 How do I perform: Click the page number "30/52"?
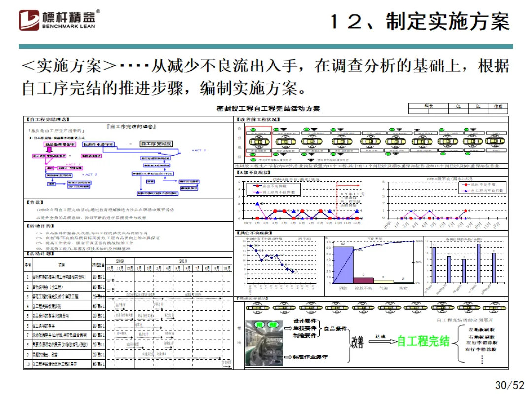(509, 385)
